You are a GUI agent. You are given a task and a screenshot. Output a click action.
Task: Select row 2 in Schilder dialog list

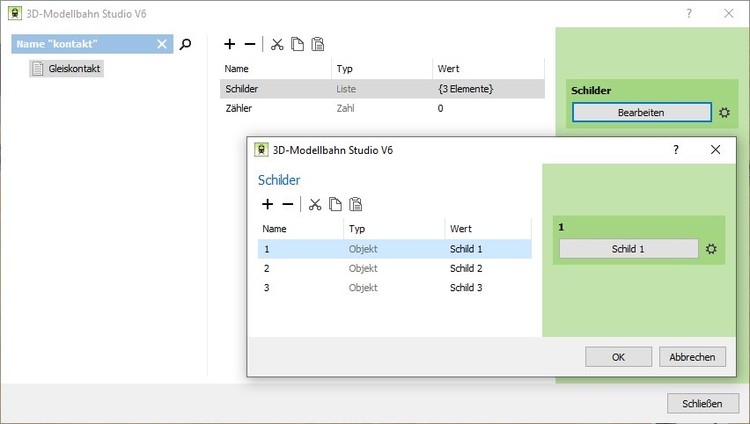point(395,268)
